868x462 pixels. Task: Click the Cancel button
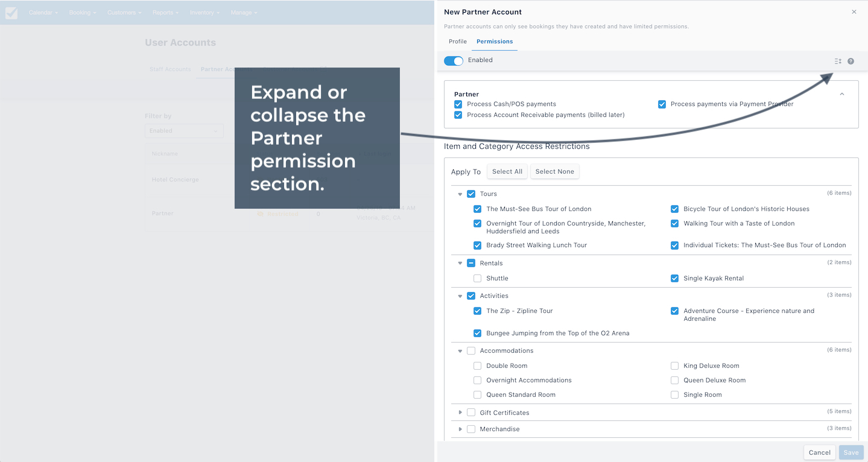pyautogui.click(x=820, y=452)
